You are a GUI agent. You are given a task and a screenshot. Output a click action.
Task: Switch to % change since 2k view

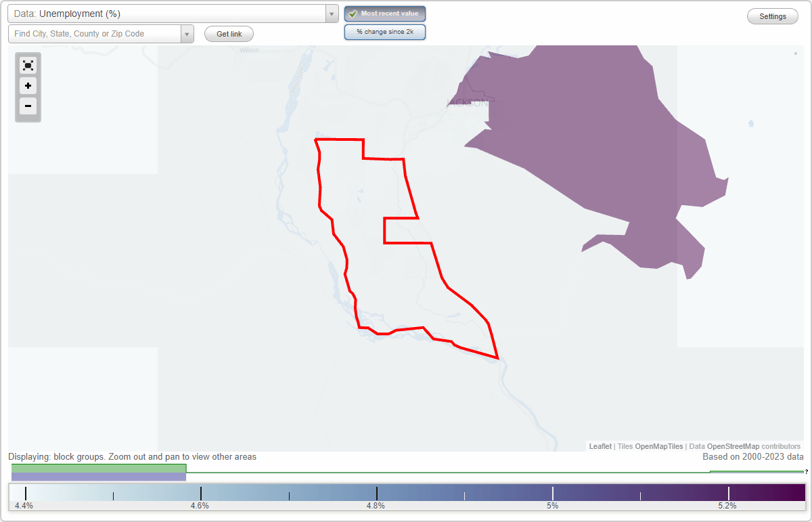[384, 31]
